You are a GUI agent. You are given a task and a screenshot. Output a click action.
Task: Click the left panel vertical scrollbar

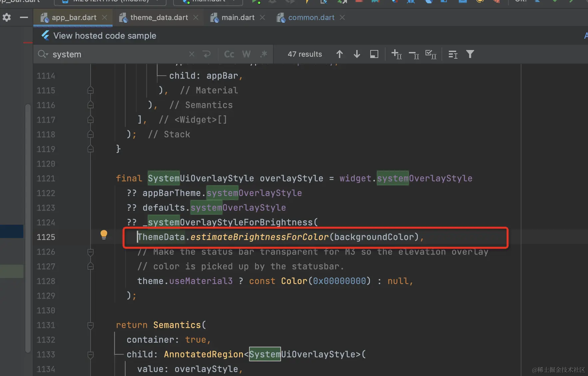(28, 228)
